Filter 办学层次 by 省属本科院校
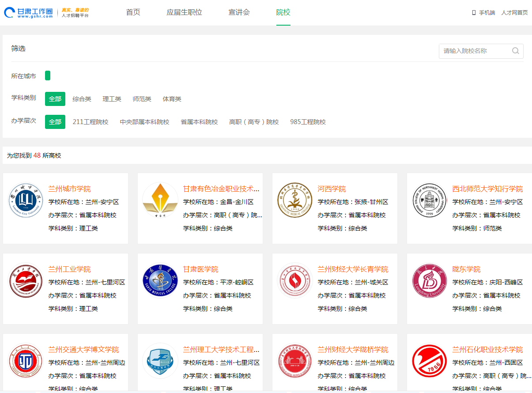The width and height of the screenshot is (532, 393). point(200,122)
